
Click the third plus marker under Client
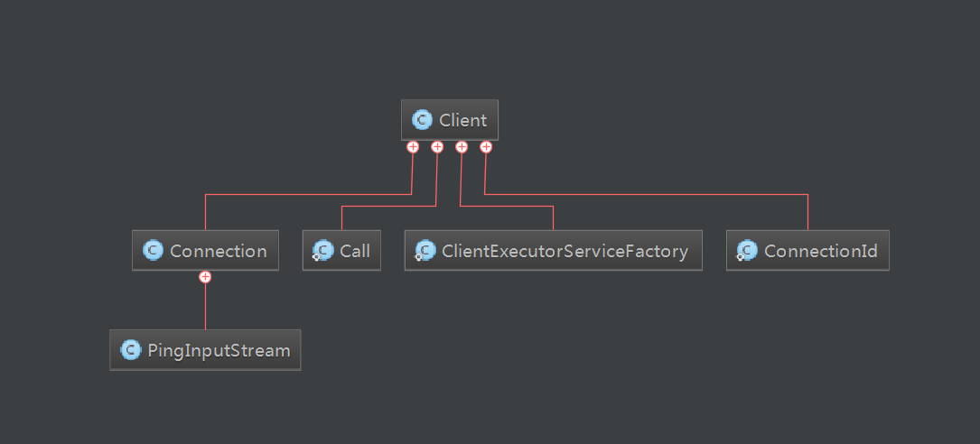(x=462, y=147)
